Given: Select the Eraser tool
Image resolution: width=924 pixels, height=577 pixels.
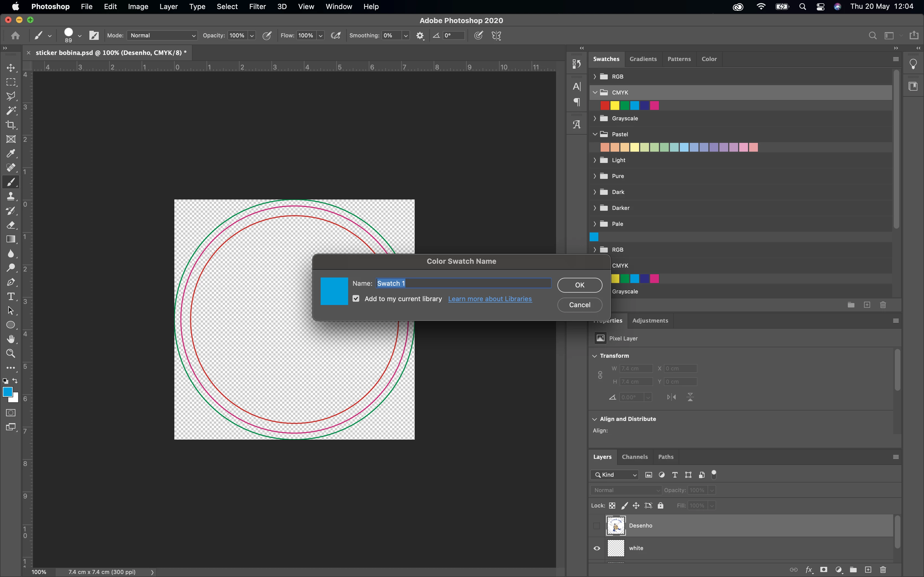Looking at the screenshot, I should [x=11, y=225].
